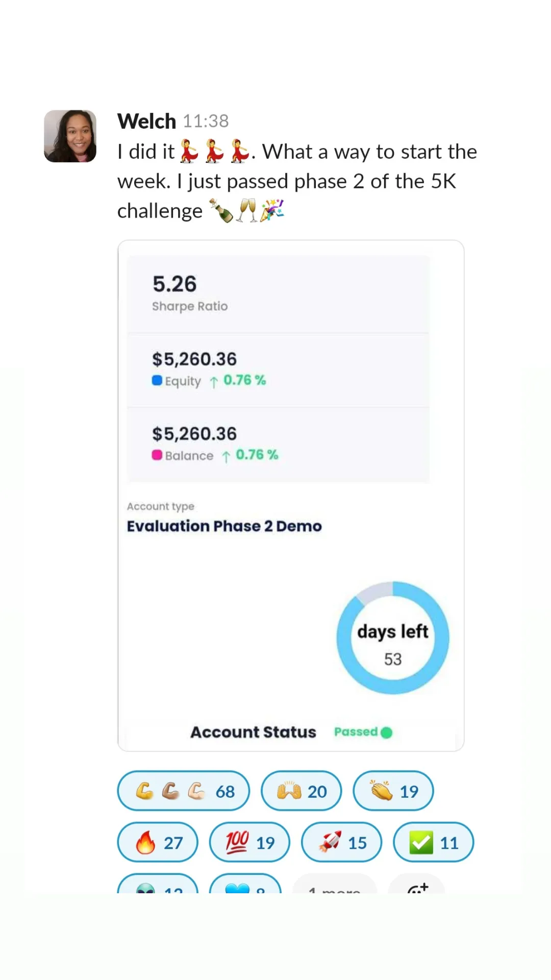Toggle the fire emoji reaction
Screen dimensions: 551x980
tap(158, 842)
